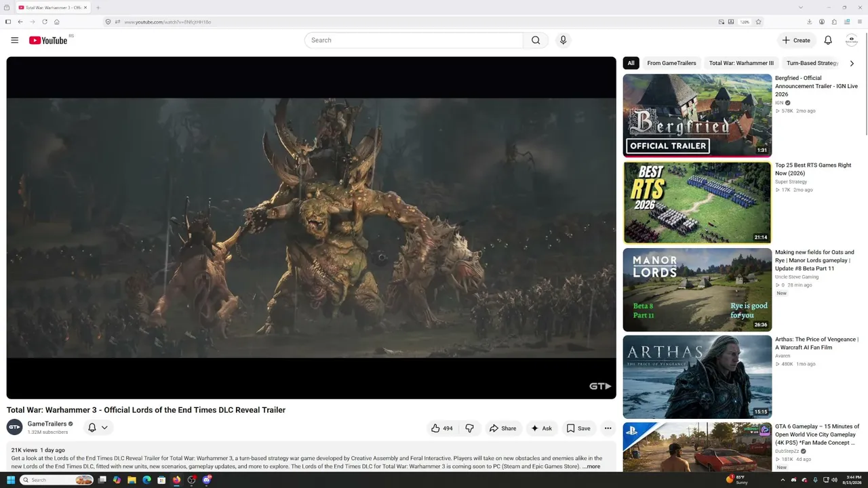
Task: Reset the 120% zoom level indicator
Action: click(745, 22)
